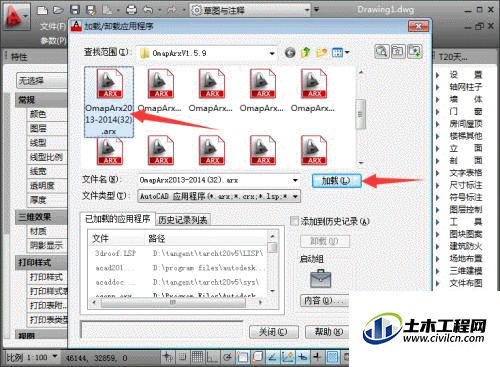Toggle polar tracking in status bar
This screenshot has height=367, width=500.
point(227,357)
